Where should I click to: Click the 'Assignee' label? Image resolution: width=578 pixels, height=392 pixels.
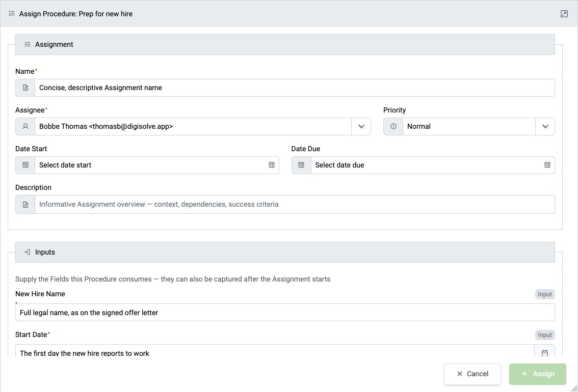click(30, 110)
